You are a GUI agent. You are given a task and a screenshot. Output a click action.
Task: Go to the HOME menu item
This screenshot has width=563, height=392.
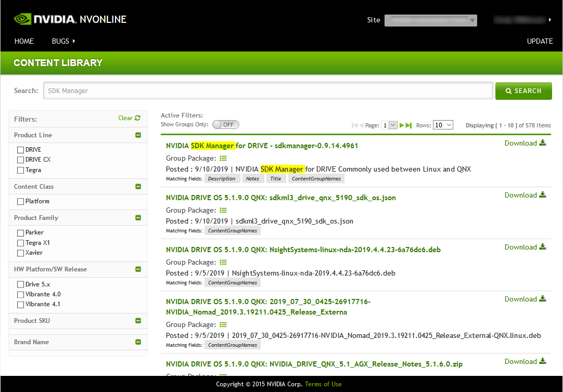tap(24, 41)
